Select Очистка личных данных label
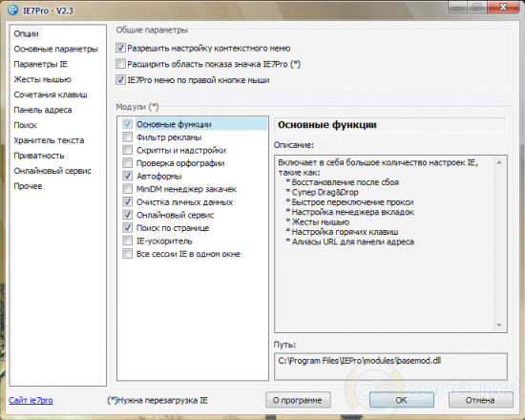Image resolution: width=525 pixels, height=420 pixels. coord(184,202)
